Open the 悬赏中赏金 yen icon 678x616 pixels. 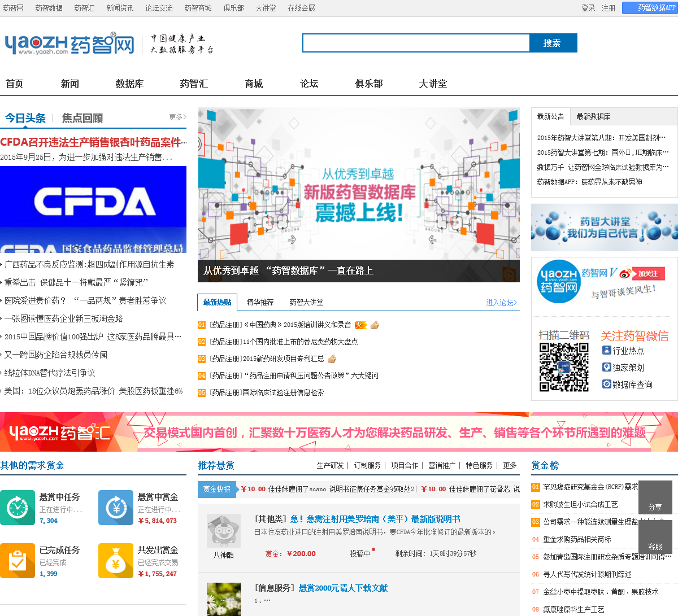(x=116, y=508)
